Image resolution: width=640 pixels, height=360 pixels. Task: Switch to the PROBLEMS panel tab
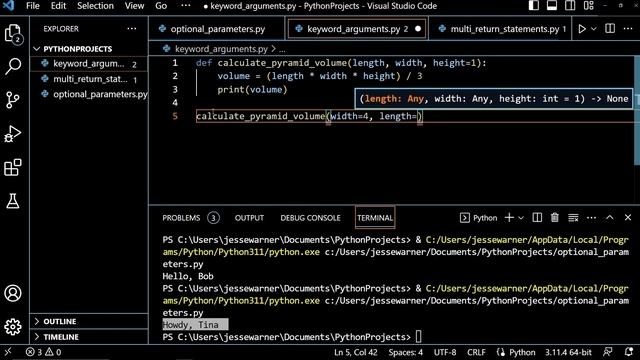point(190,218)
